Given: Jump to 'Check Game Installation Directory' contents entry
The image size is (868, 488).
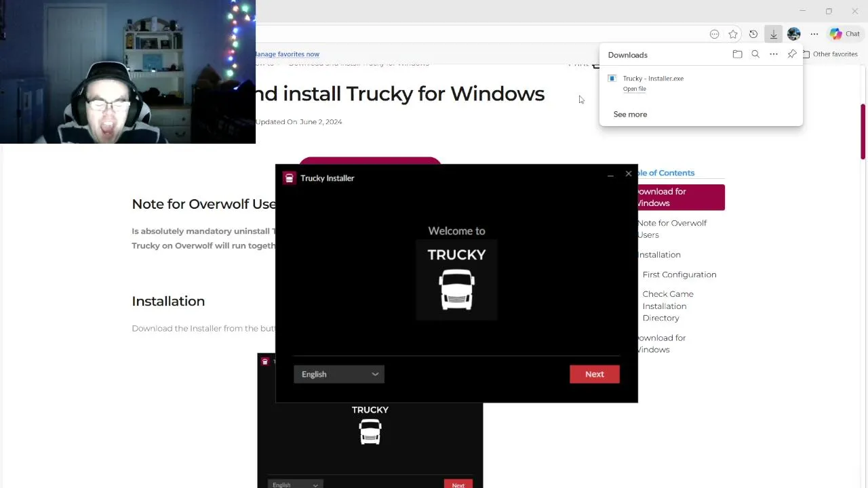Looking at the screenshot, I should (x=668, y=306).
